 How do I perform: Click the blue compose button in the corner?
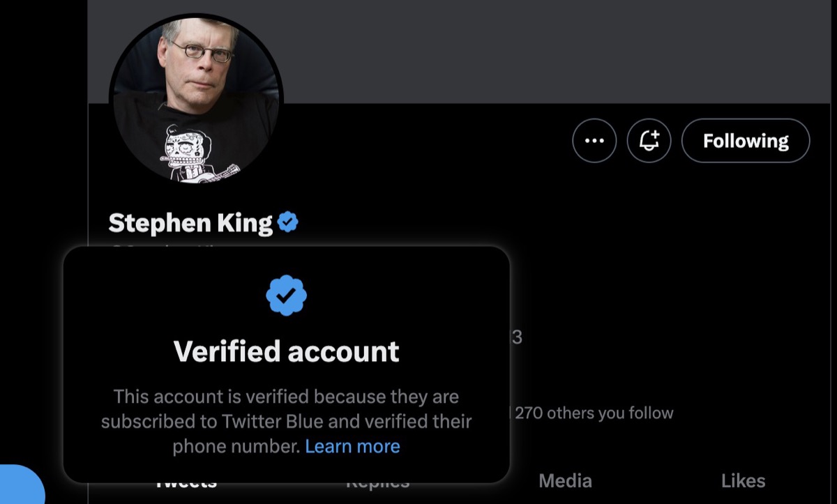click(x=20, y=485)
